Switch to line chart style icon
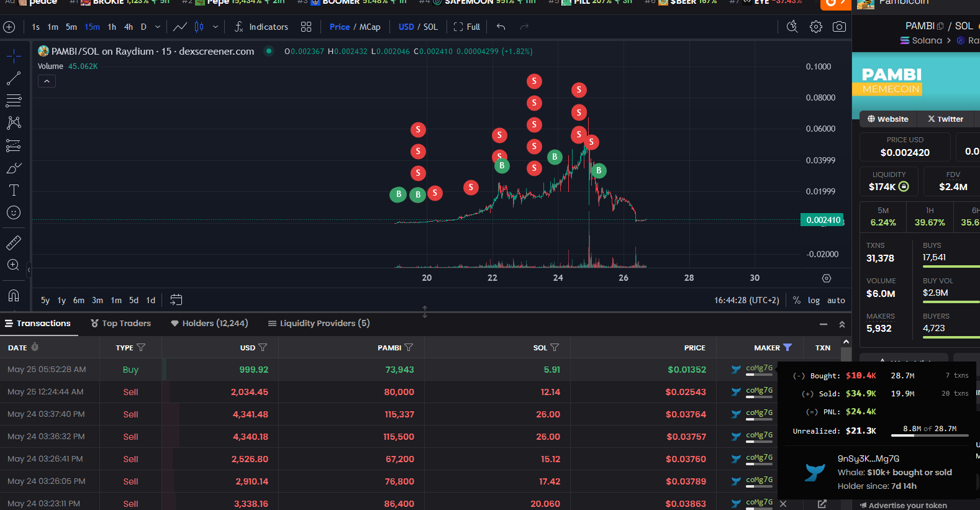This screenshot has width=980, height=510. (180, 27)
